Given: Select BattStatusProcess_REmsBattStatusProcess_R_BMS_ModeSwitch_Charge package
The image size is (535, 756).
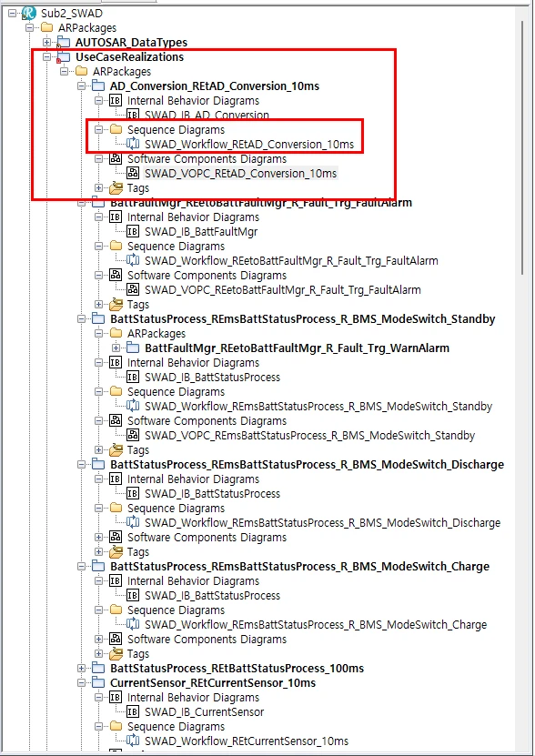Looking at the screenshot, I should [299, 566].
